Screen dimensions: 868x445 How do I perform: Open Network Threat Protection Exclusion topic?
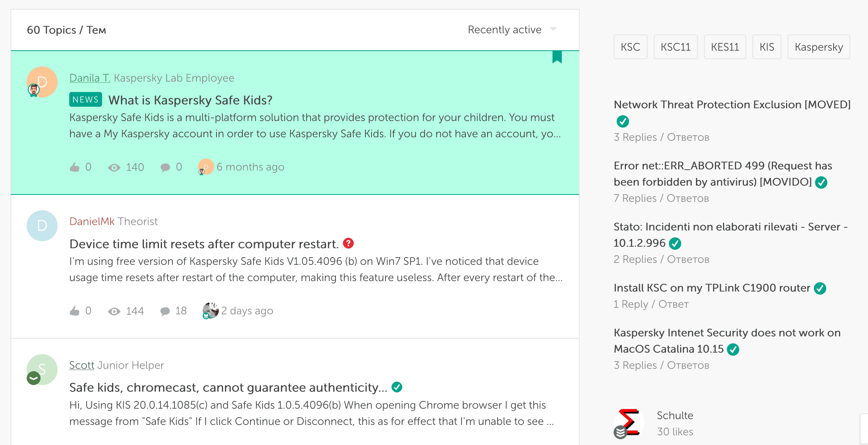tap(732, 105)
